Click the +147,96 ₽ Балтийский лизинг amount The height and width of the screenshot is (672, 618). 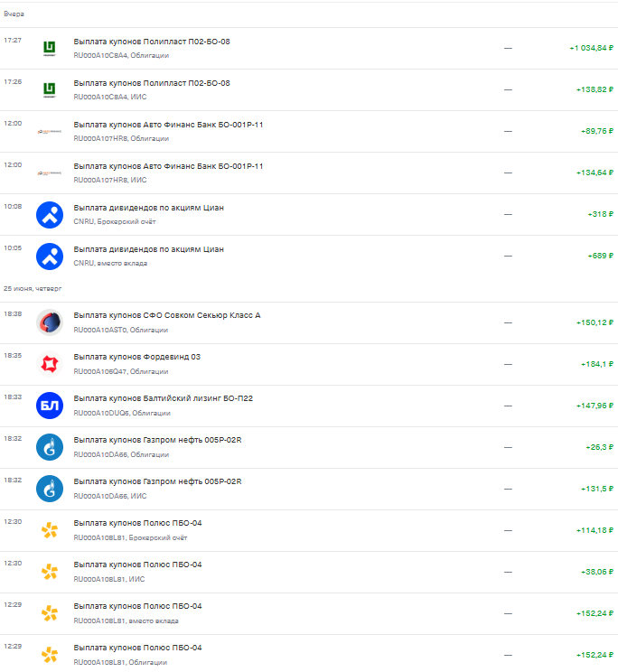[x=595, y=406]
